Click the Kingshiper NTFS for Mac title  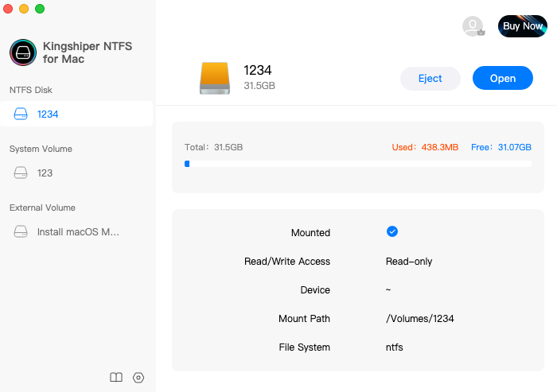point(88,52)
